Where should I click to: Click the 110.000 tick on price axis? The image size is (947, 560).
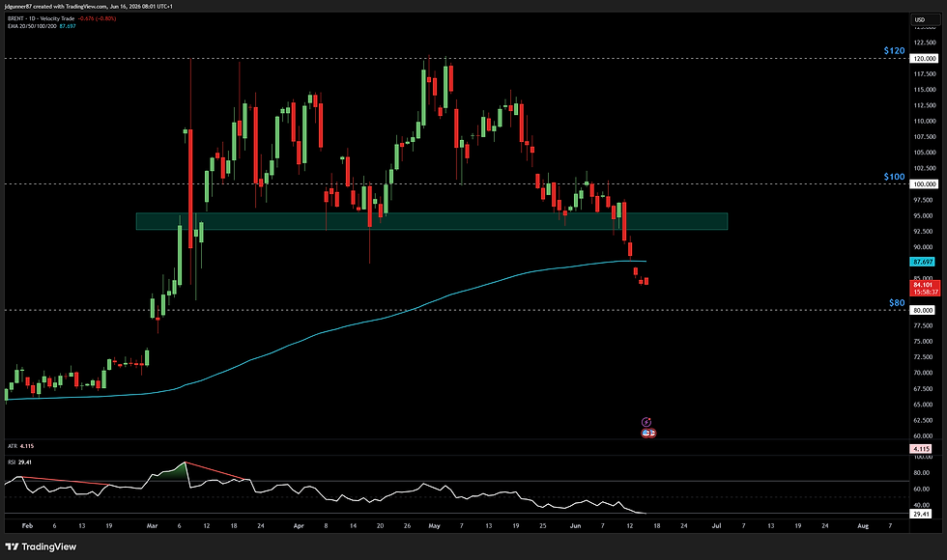click(x=925, y=122)
